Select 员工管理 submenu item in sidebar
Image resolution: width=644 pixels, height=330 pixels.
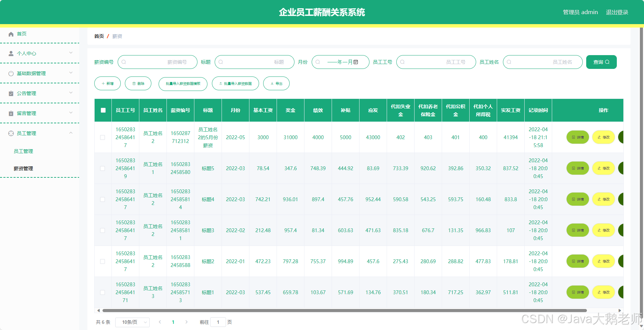23,151
